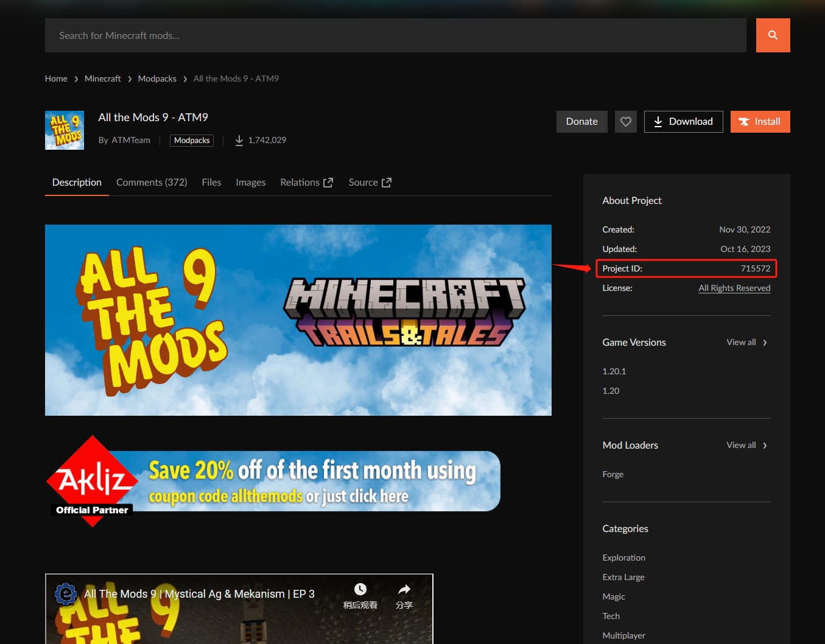
Task: Expand Mod Loaders with View all
Action: tap(746, 446)
